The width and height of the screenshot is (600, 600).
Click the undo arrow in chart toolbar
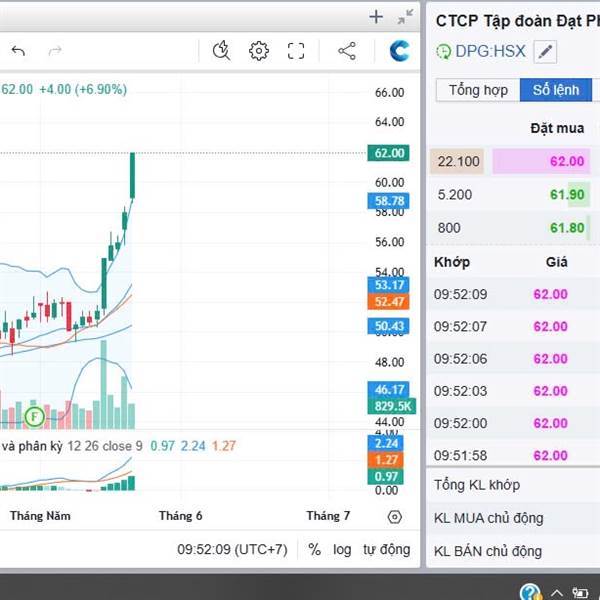pos(18,51)
